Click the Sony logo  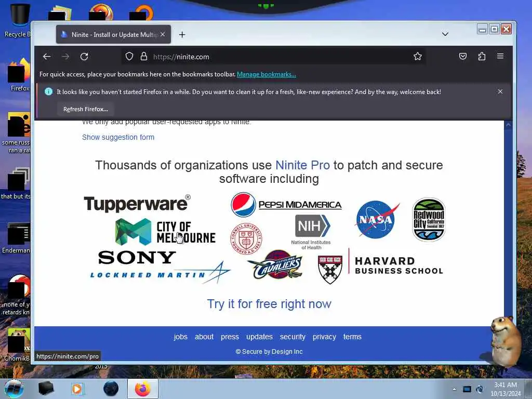tap(137, 258)
